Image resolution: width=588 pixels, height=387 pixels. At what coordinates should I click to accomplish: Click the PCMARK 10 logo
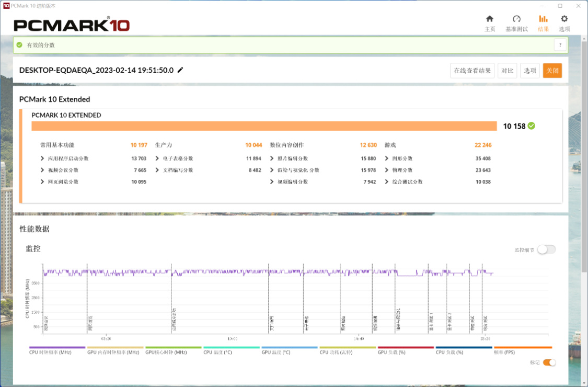pos(72,25)
